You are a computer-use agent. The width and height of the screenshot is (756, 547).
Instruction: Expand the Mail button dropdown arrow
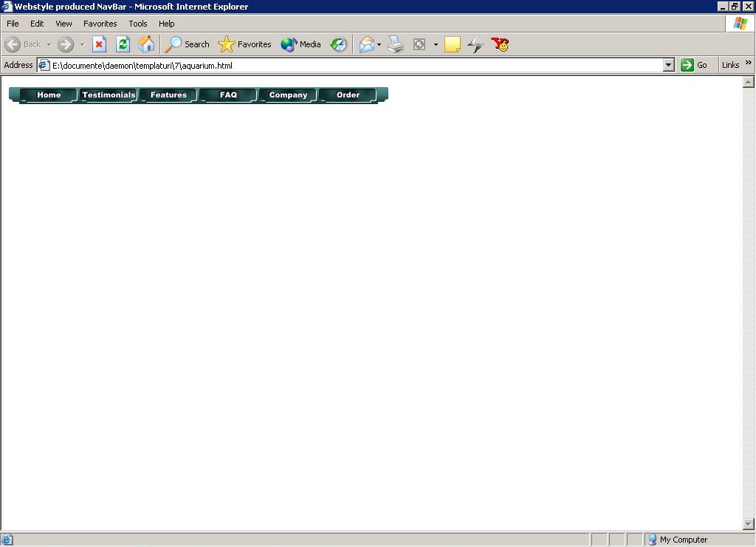coord(379,44)
